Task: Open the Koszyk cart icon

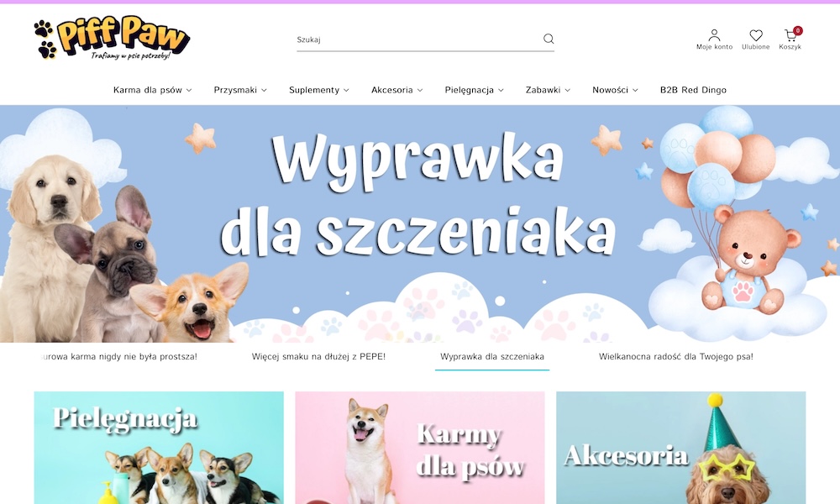Action: pyautogui.click(x=790, y=39)
